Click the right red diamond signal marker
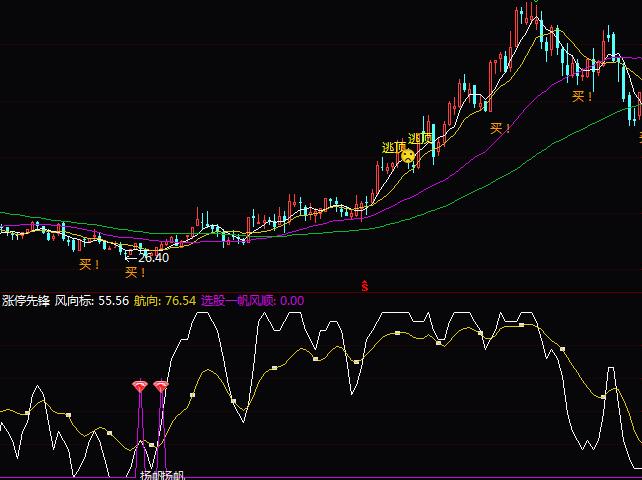This screenshot has height=480, width=642. pos(161,386)
